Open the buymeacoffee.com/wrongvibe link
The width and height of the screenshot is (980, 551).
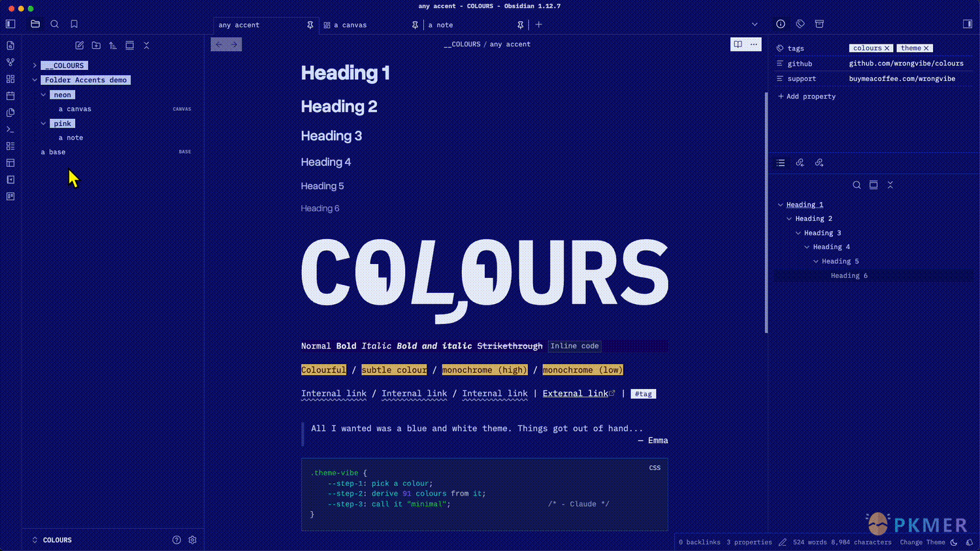point(902,78)
